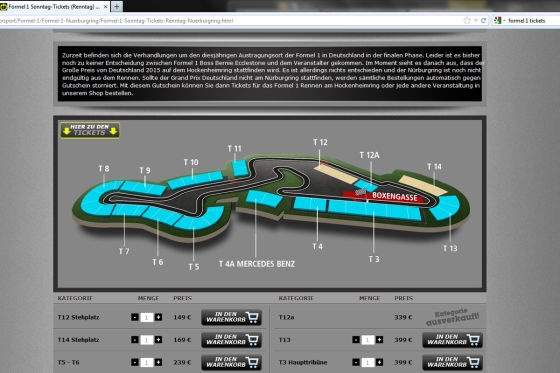Click the T 6 grandstand label
The image size is (560, 373).
pyautogui.click(x=158, y=262)
